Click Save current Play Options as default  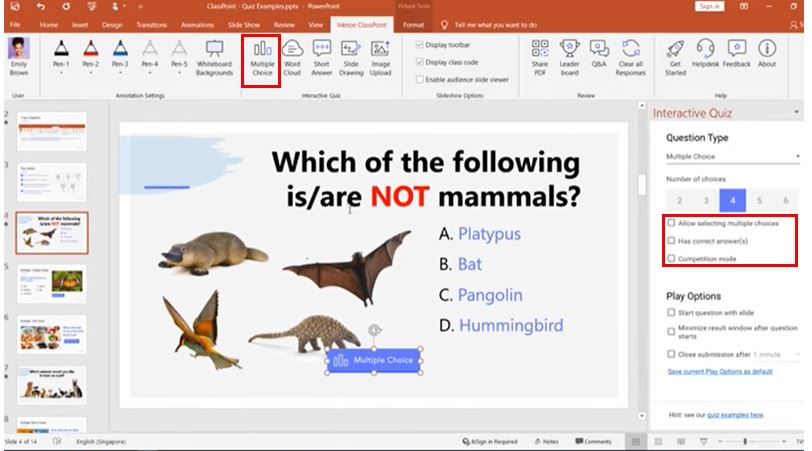click(x=720, y=372)
